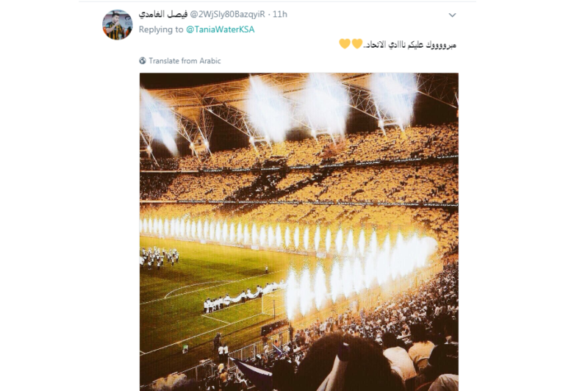588x391 pixels.
Task: Click the "Replying to" label
Action: point(161,29)
